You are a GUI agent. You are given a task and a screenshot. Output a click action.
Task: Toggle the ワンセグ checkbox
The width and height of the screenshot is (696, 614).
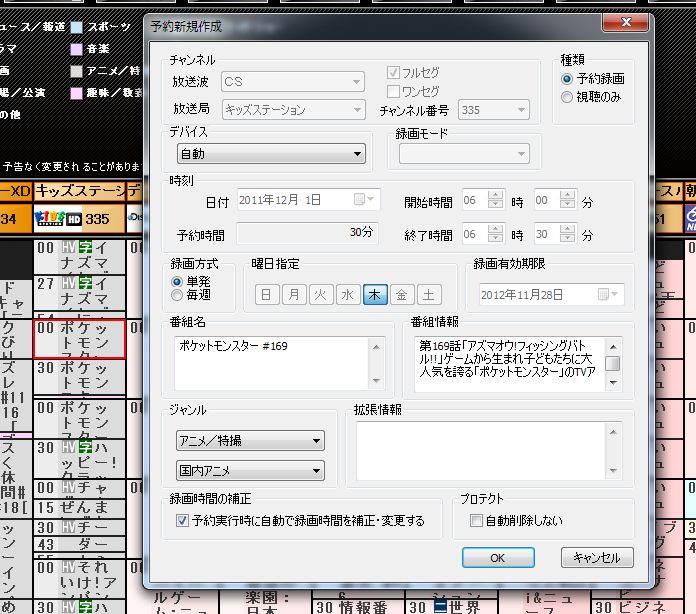coord(393,91)
